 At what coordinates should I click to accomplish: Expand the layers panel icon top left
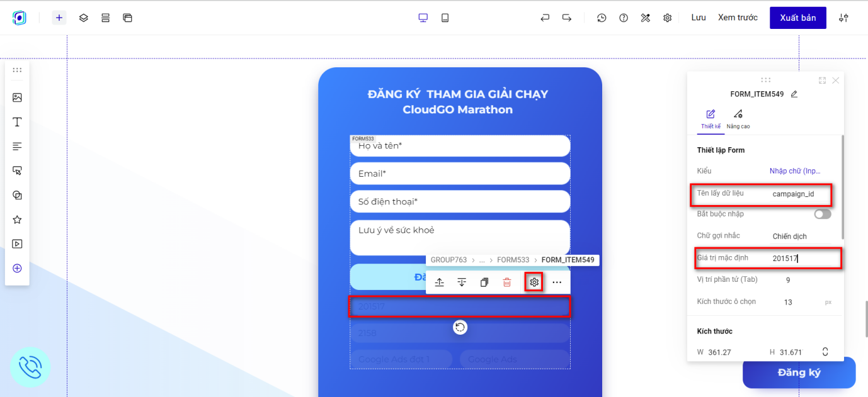click(83, 18)
